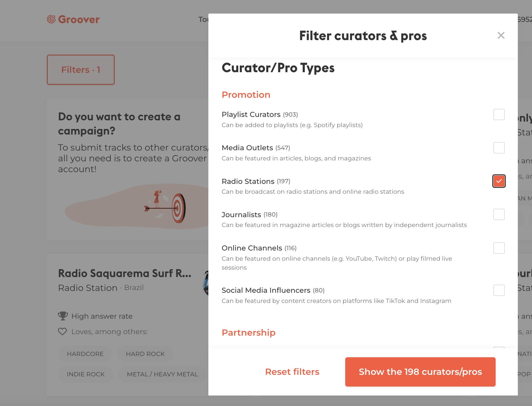Enable the Playlist Curators checkbox
The width and height of the screenshot is (532, 406).
(499, 114)
